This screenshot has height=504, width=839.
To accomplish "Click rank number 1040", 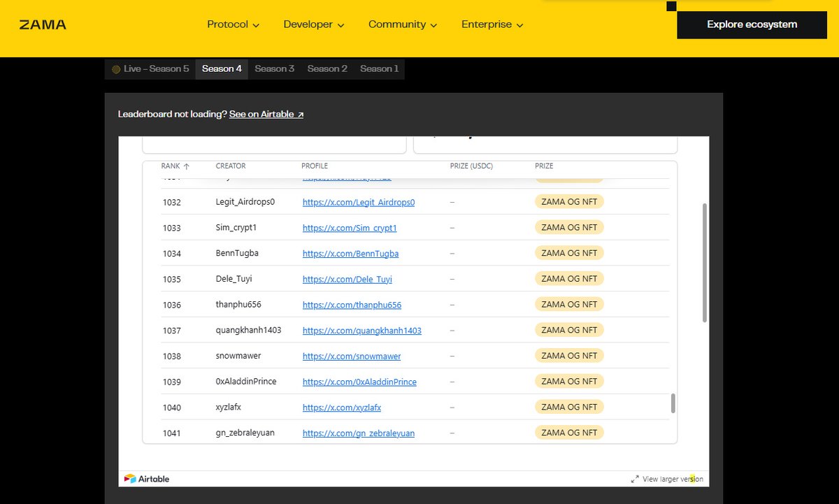I will (171, 408).
